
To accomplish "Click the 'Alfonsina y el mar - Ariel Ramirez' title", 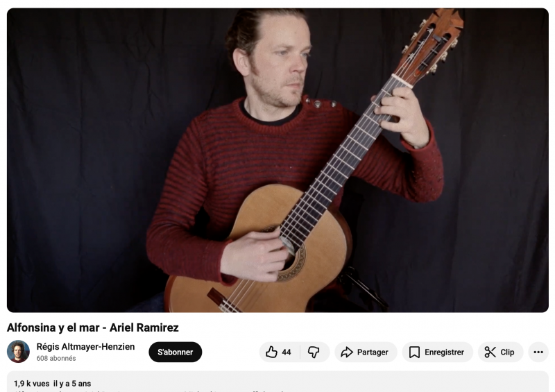I will [93, 327].
